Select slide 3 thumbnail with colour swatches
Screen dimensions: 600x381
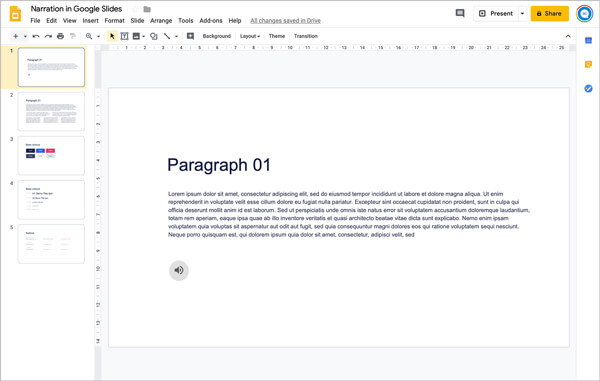coord(51,155)
